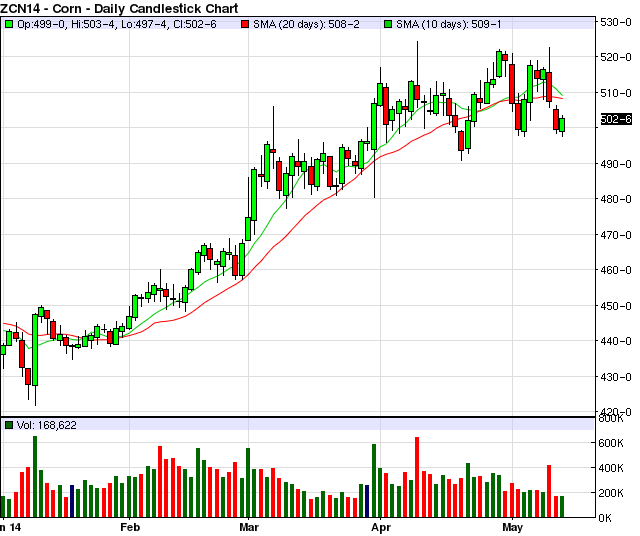Click the 'Vol: 168,622' volume label

click(x=47, y=425)
